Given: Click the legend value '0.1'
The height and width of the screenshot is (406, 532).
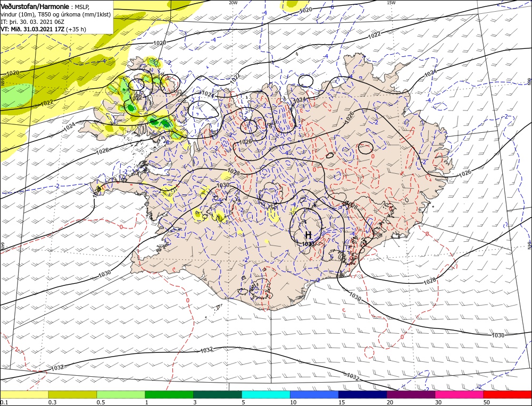Looking at the screenshot, I should (3, 402).
